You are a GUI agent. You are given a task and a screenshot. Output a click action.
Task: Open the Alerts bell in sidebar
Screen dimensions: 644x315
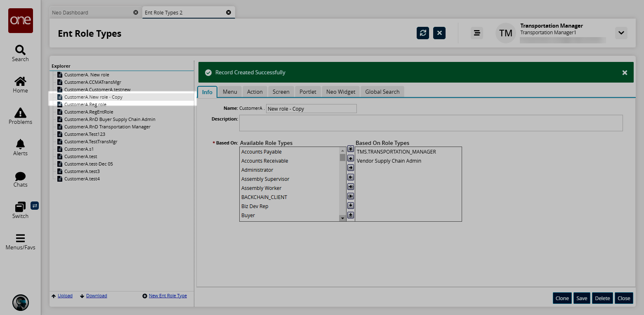pos(20,147)
